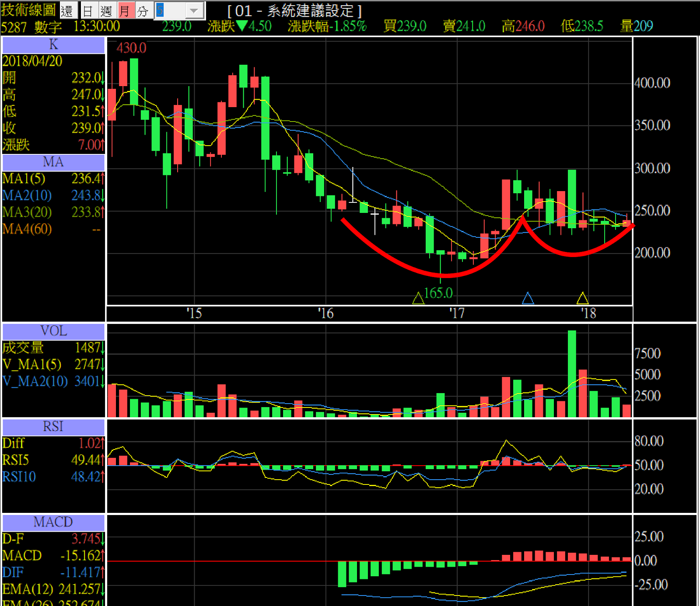700x606 pixels.
Task: Click the 技術線圖 title label
Action: [x=28, y=10]
